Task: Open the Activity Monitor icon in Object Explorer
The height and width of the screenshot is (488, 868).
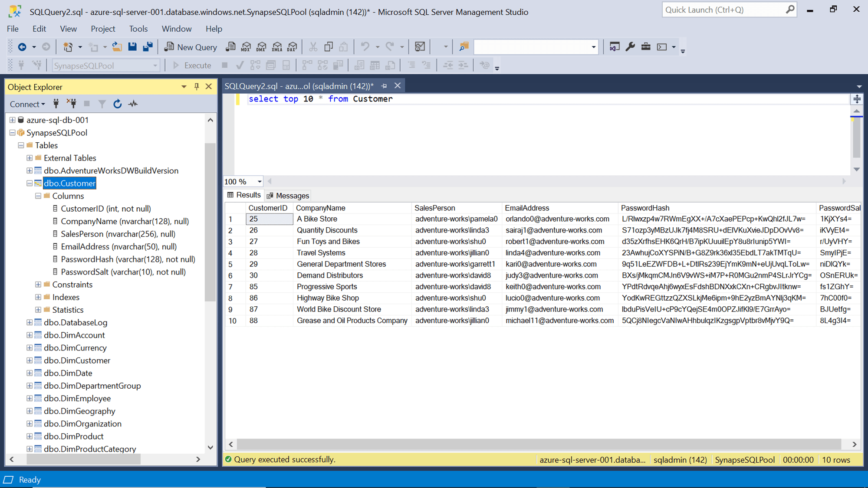Action: coord(133,104)
